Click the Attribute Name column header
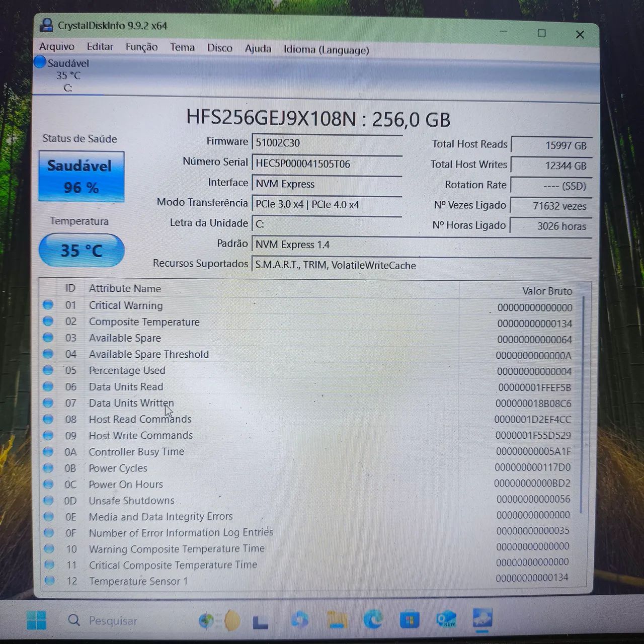Screen dimensions: 644x644 click(x=125, y=288)
